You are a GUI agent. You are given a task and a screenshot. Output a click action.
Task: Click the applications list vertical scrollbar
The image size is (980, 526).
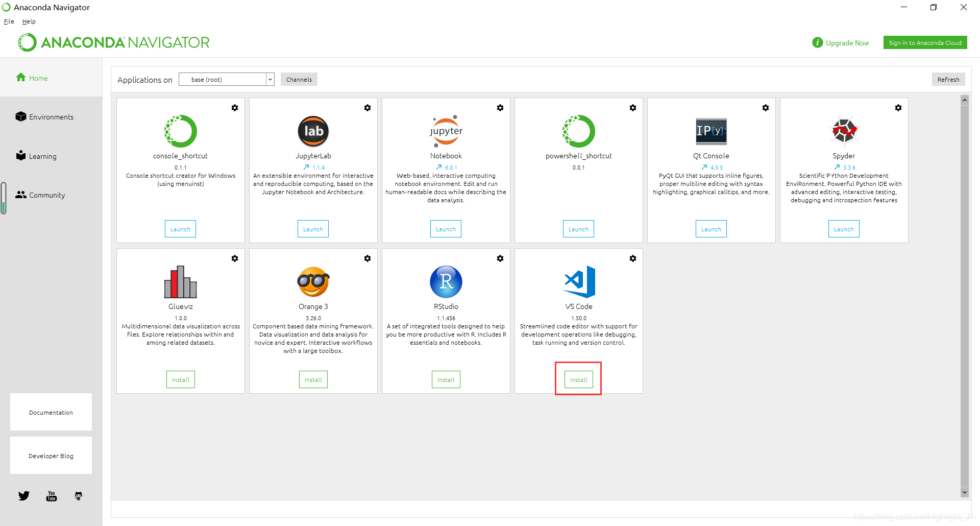coord(965,296)
